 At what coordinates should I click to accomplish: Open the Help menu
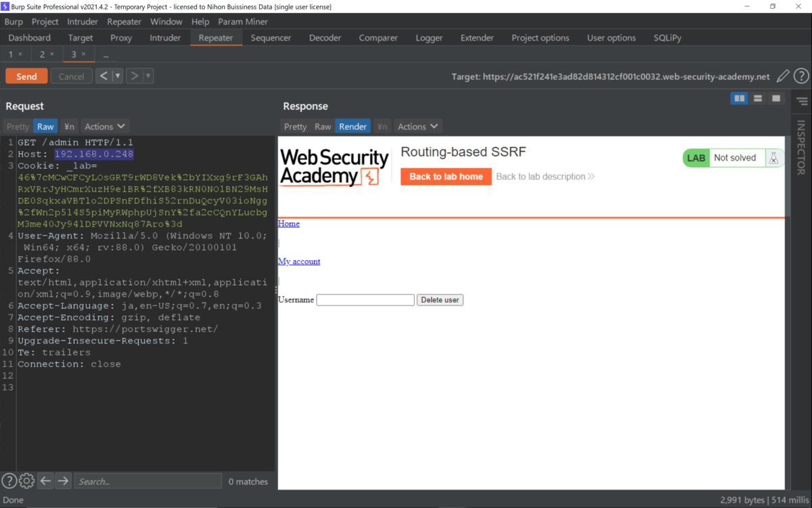click(200, 22)
